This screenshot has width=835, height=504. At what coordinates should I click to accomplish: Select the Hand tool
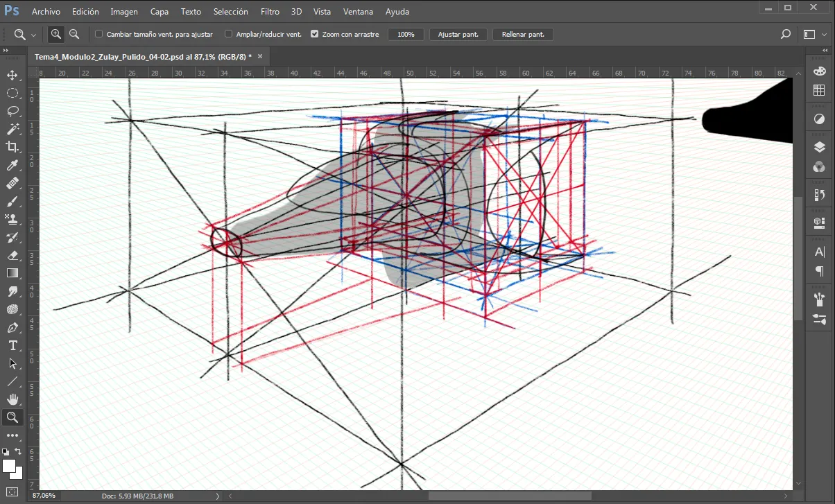tap(12, 399)
